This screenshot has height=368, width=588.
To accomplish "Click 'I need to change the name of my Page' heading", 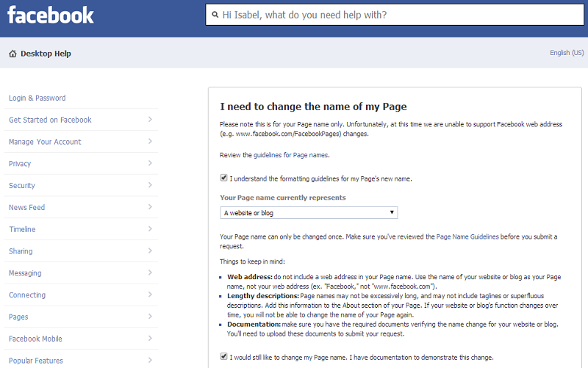I will [x=313, y=107].
